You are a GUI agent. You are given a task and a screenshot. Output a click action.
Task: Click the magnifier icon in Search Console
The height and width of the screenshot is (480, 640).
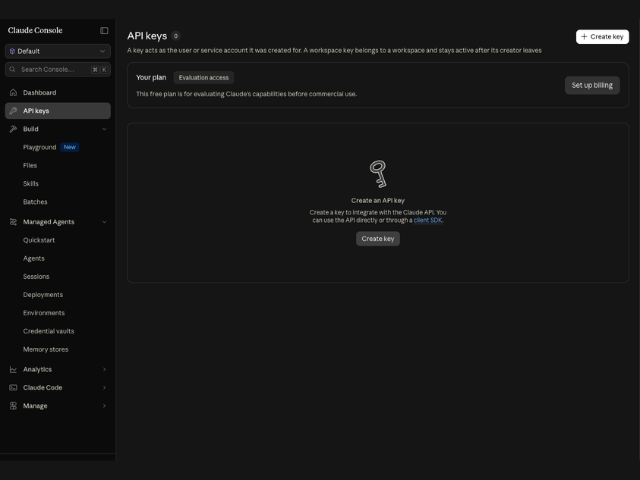coord(12,69)
